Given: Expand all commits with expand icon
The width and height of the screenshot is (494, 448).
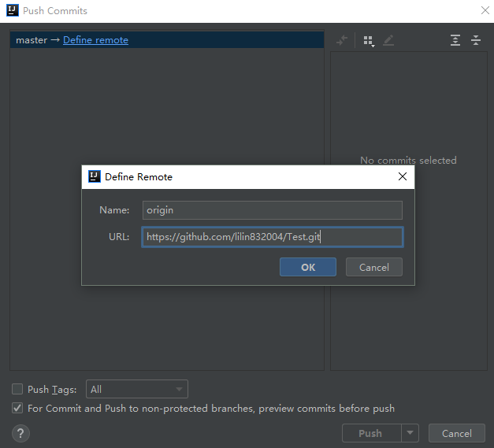Looking at the screenshot, I should [455, 40].
